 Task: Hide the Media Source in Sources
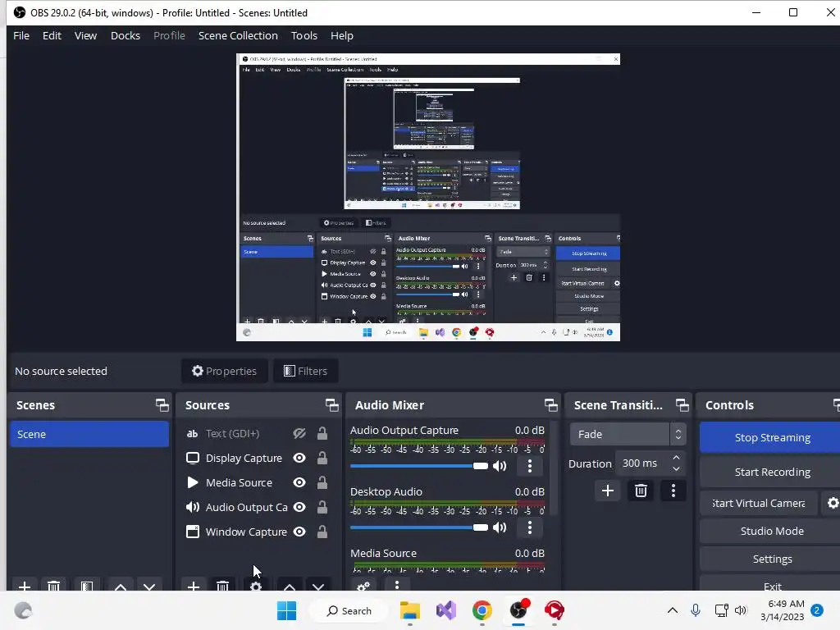click(299, 482)
